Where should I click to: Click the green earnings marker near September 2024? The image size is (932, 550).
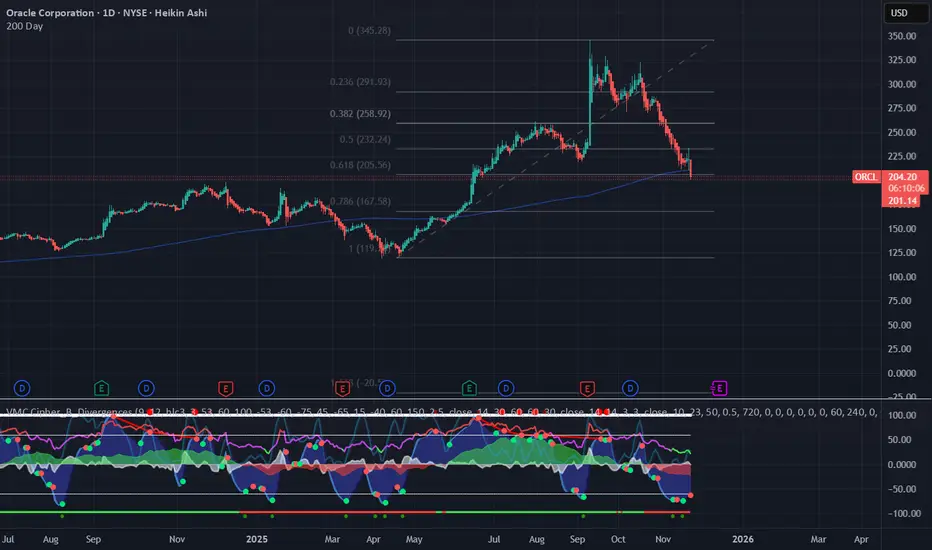(x=101, y=387)
